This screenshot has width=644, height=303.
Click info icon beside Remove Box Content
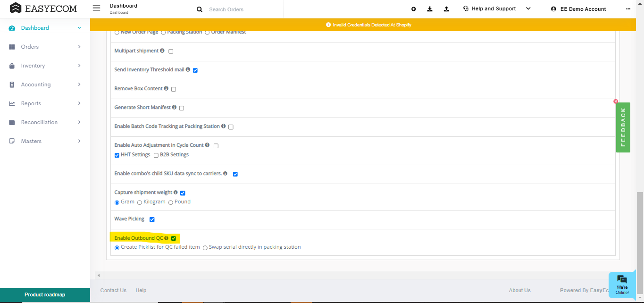(167, 88)
